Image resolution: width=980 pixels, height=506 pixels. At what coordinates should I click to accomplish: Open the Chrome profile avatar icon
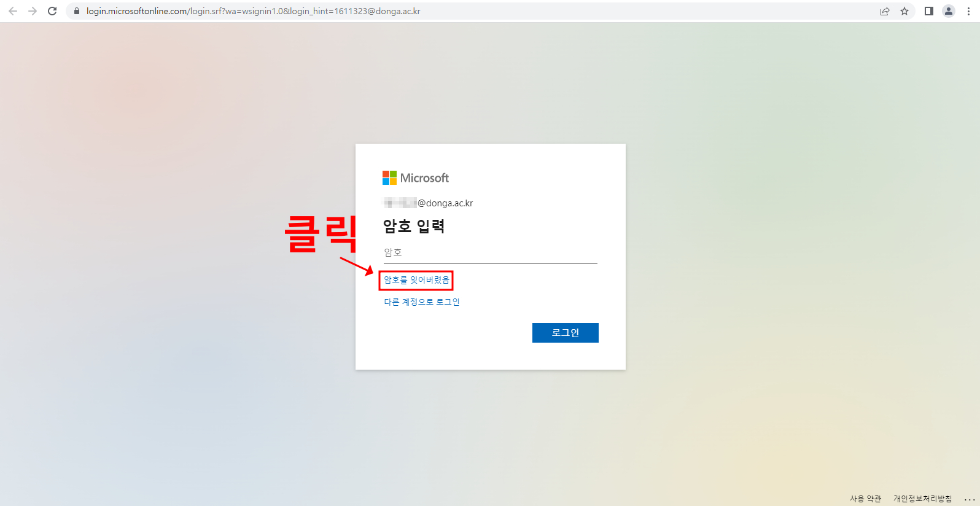pos(949,11)
